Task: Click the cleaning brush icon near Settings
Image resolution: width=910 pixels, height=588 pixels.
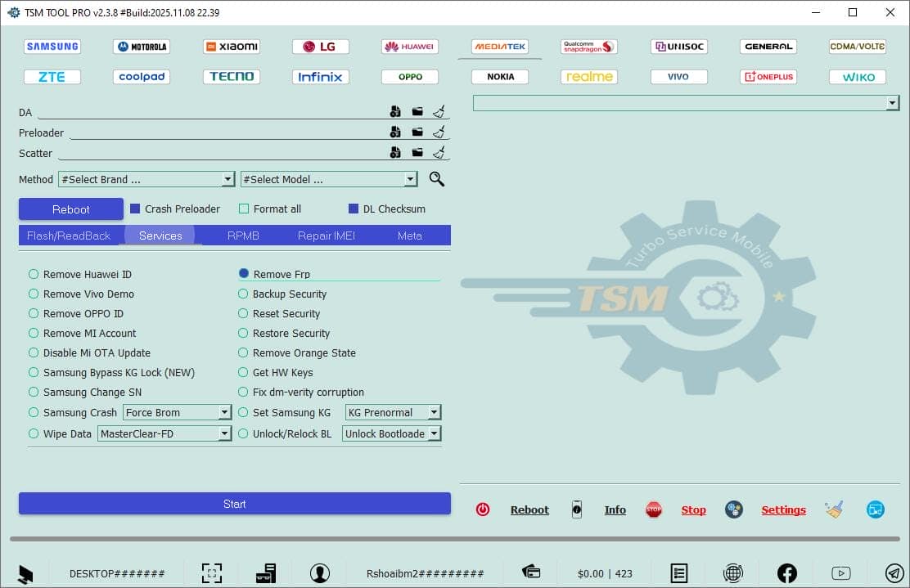Action: click(x=834, y=509)
